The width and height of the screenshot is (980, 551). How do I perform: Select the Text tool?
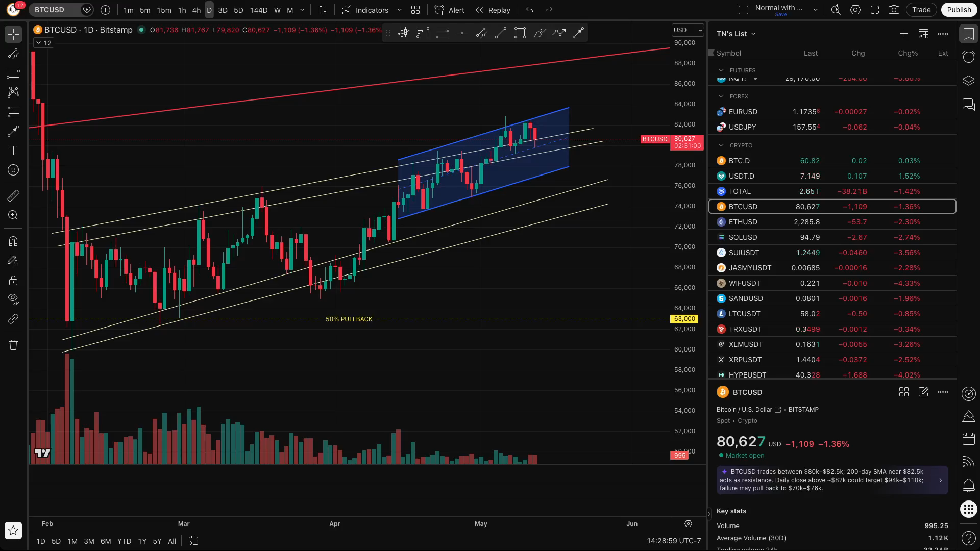(x=13, y=151)
